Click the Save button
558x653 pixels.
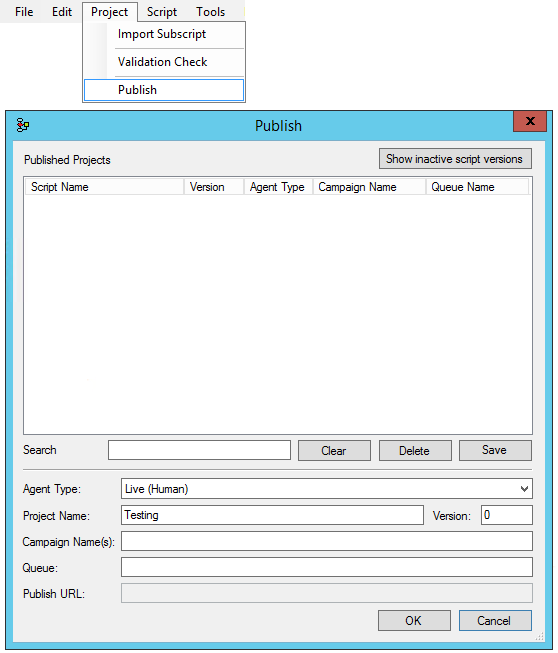click(495, 451)
